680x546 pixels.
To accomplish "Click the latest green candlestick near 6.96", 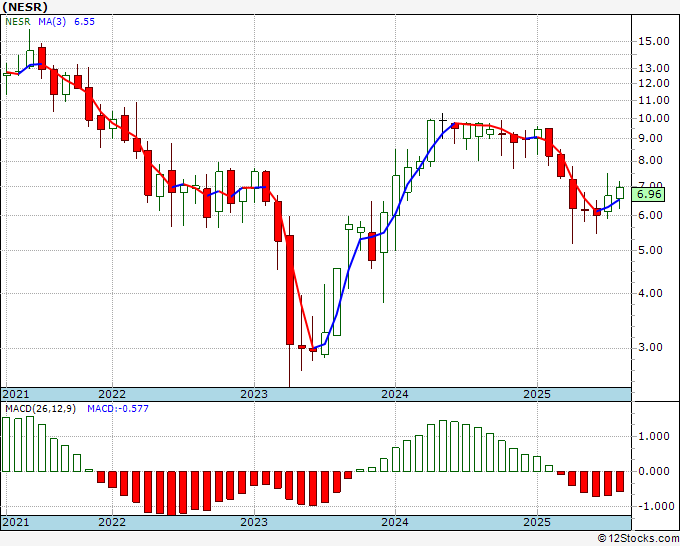I will (620, 193).
